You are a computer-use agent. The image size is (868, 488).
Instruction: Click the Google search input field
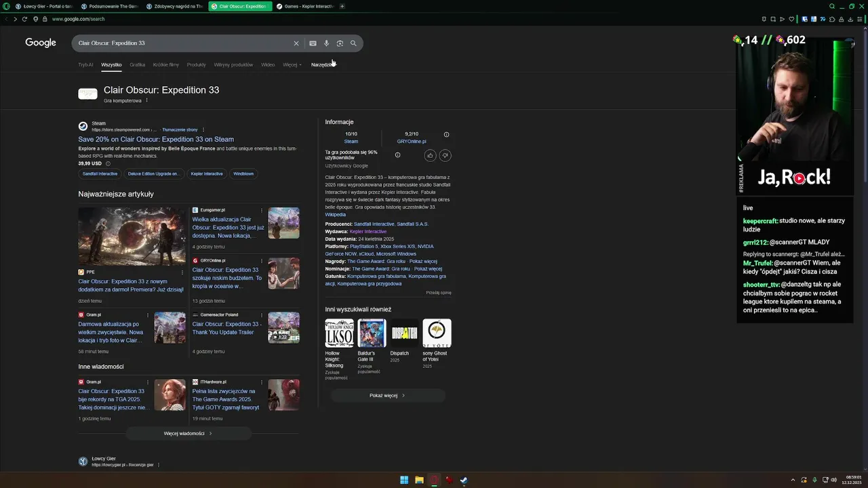pos(183,43)
